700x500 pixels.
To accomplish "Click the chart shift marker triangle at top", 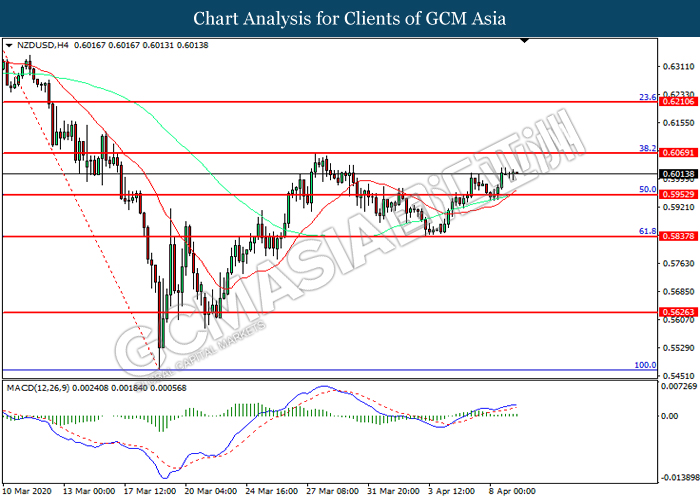I will tap(525, 41).
